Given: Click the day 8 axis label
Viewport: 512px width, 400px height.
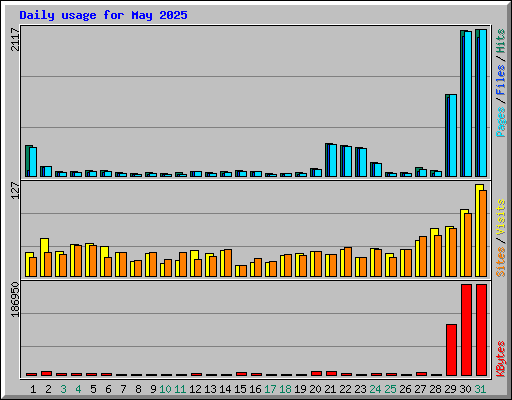Looking at the screenshot, I should tap(138, 389).
